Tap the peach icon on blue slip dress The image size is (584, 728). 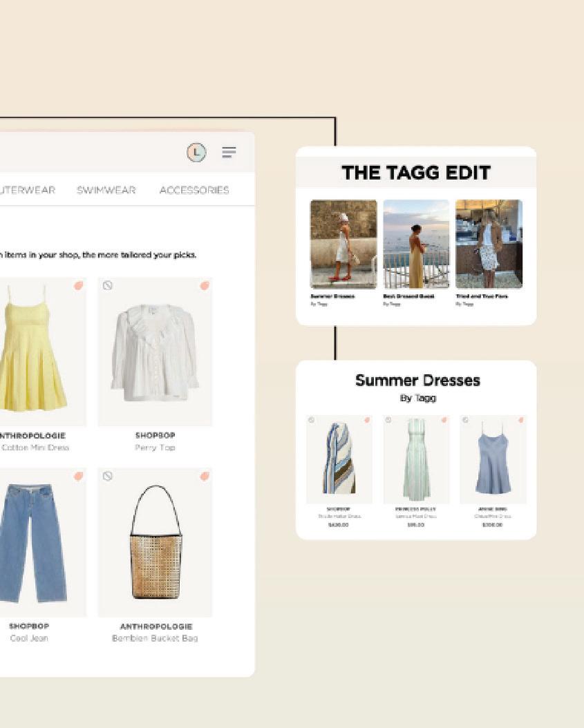pyautogui.click(x=521, y=420)
